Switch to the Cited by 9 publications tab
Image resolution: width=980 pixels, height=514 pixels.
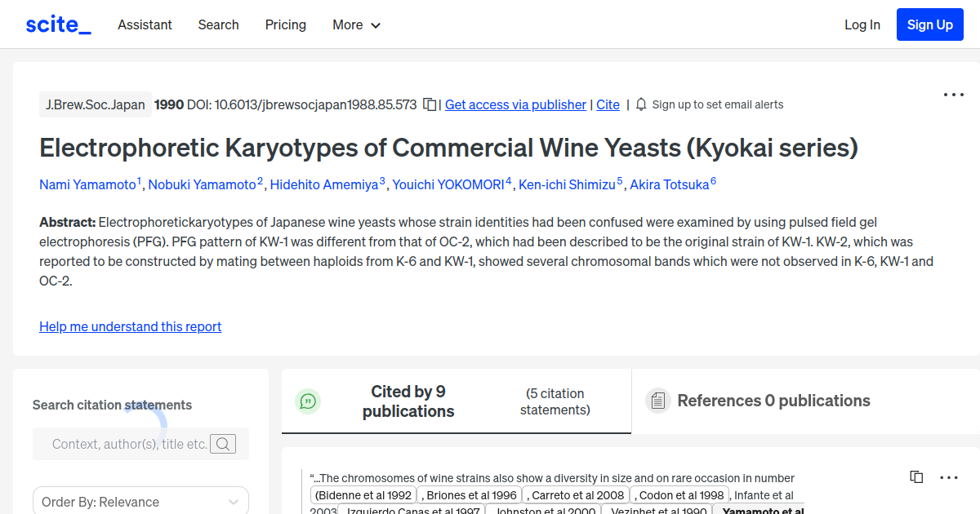point(408,401)
